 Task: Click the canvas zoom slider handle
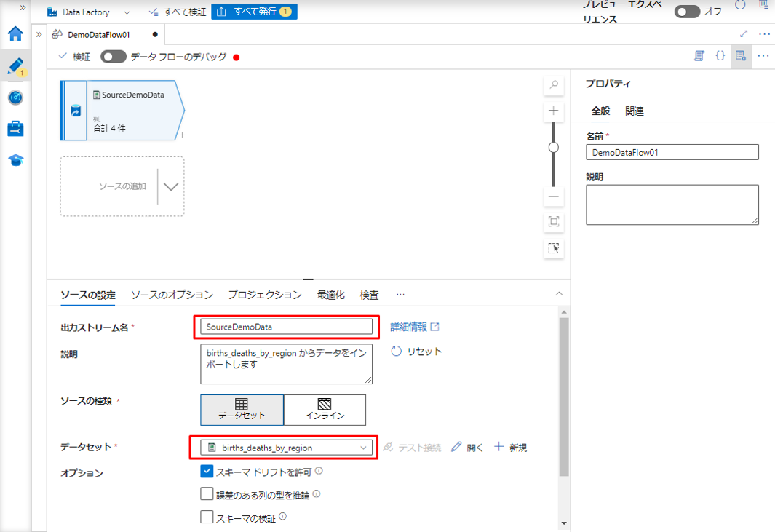point(554,147)
